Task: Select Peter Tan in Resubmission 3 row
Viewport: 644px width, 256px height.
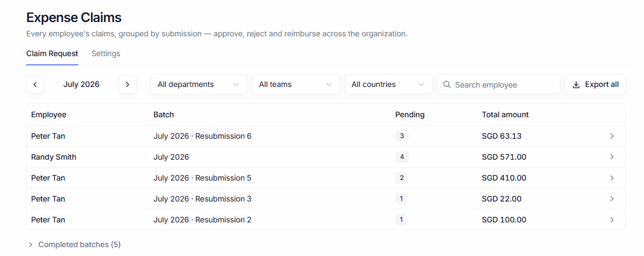Action: pyautogui.click(x=48, y=199)
